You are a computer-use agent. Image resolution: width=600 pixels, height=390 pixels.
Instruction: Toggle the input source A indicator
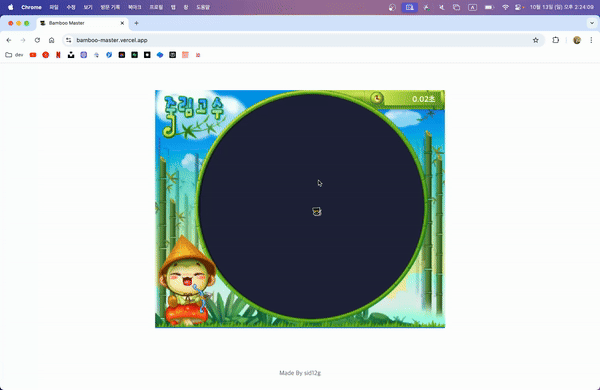(x=473, y=7)
